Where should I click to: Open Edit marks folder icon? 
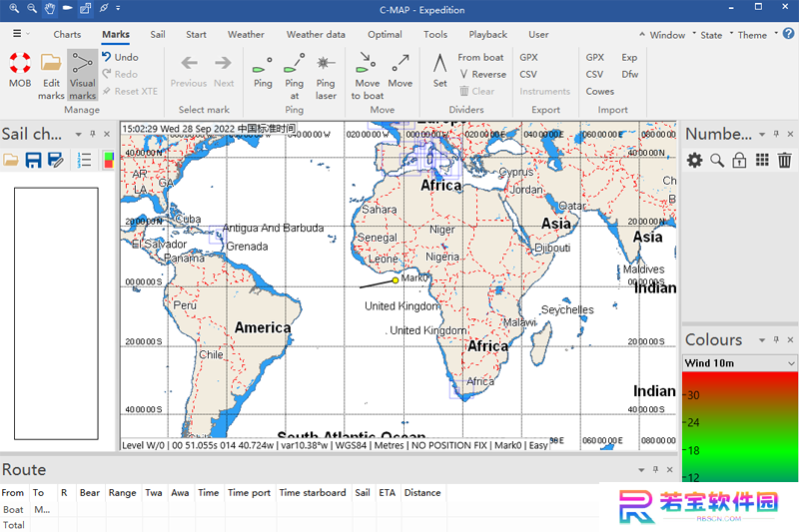pos(51,63)
